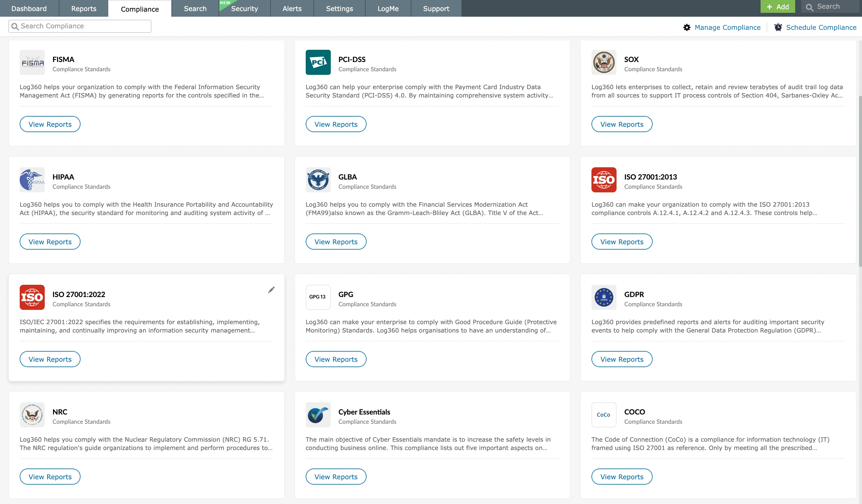The height and width of the screenshot is (504, 862).
Task: Click the green Add button
Action: click(778, 7)
